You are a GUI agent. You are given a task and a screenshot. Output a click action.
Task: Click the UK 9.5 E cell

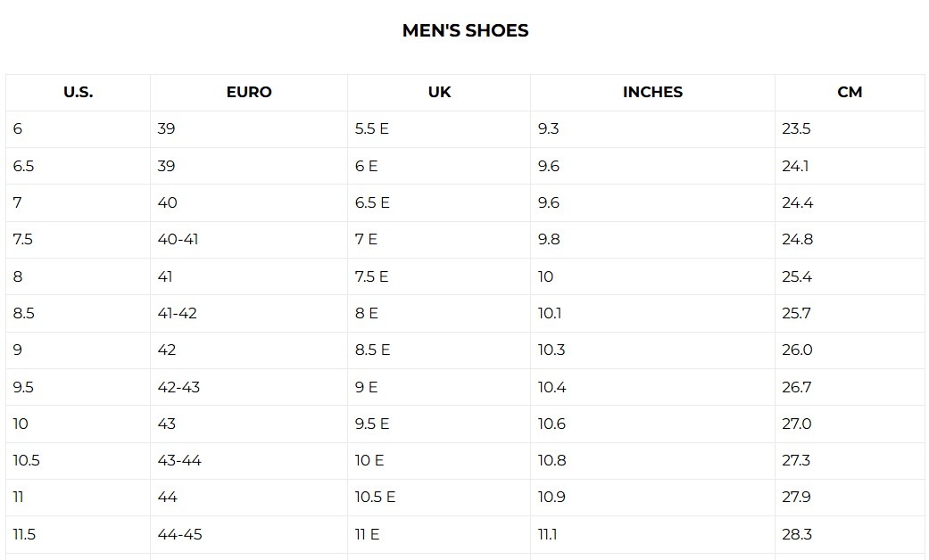[x=371, y=424]
